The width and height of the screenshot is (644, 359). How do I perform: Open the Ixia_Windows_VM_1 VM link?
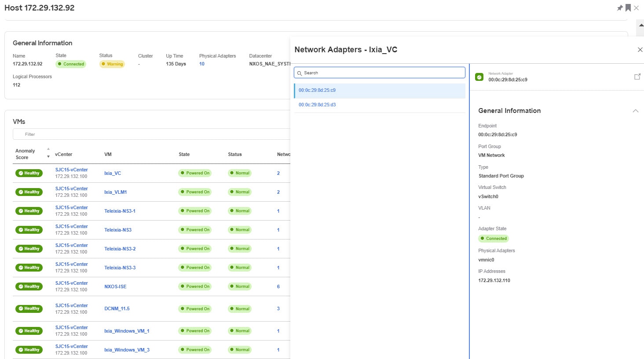coord(127,331)
